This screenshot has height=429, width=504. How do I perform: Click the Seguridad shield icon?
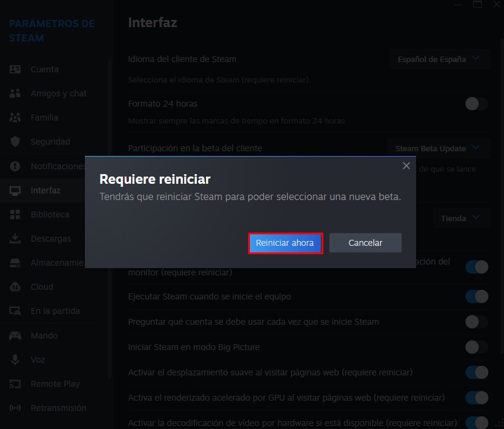click(15, 142)
